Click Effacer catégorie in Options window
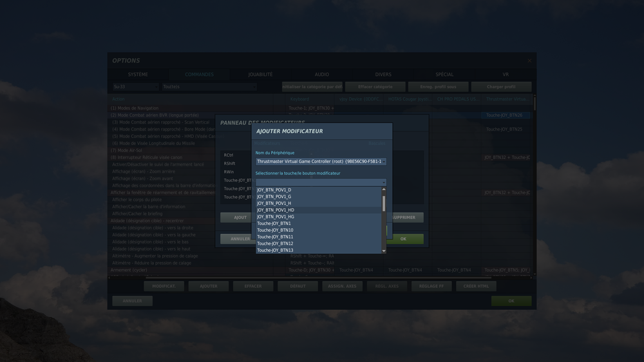 tap(375, 87)
